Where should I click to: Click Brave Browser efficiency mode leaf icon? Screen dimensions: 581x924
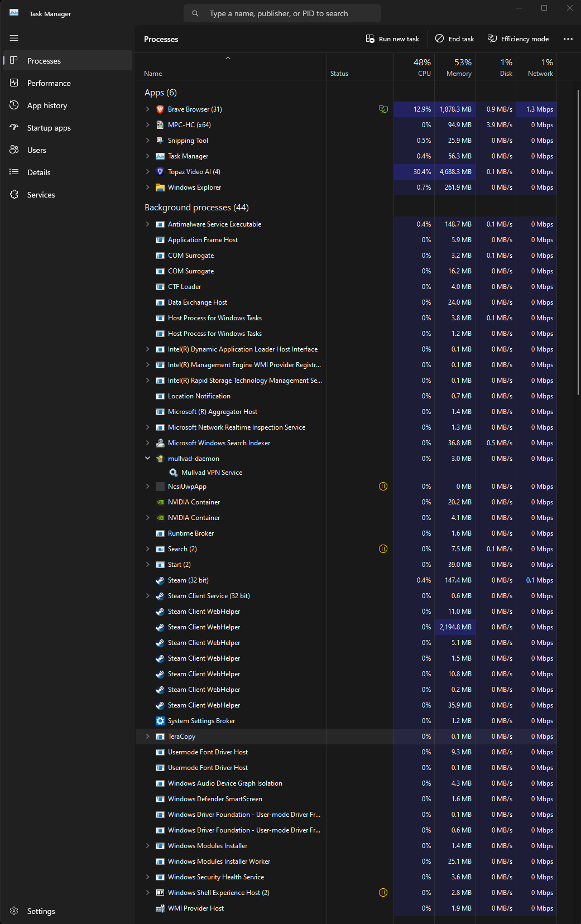[x=383, y=109]
